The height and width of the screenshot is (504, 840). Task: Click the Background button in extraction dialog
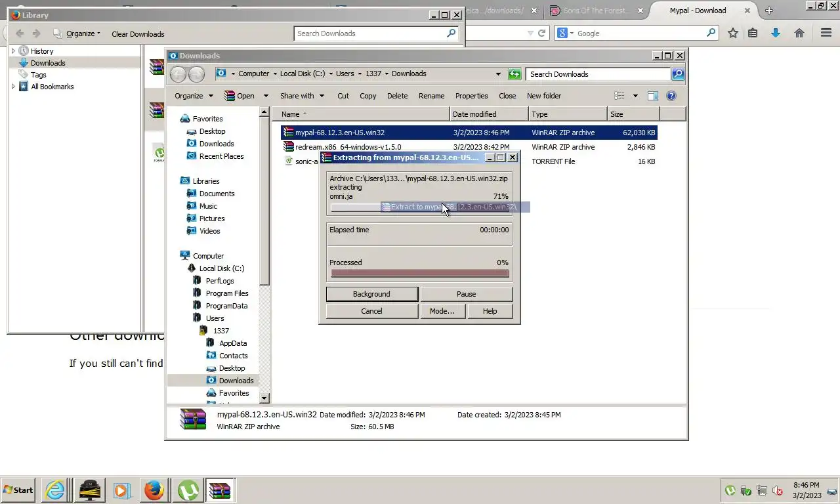[x=371, y=294]
